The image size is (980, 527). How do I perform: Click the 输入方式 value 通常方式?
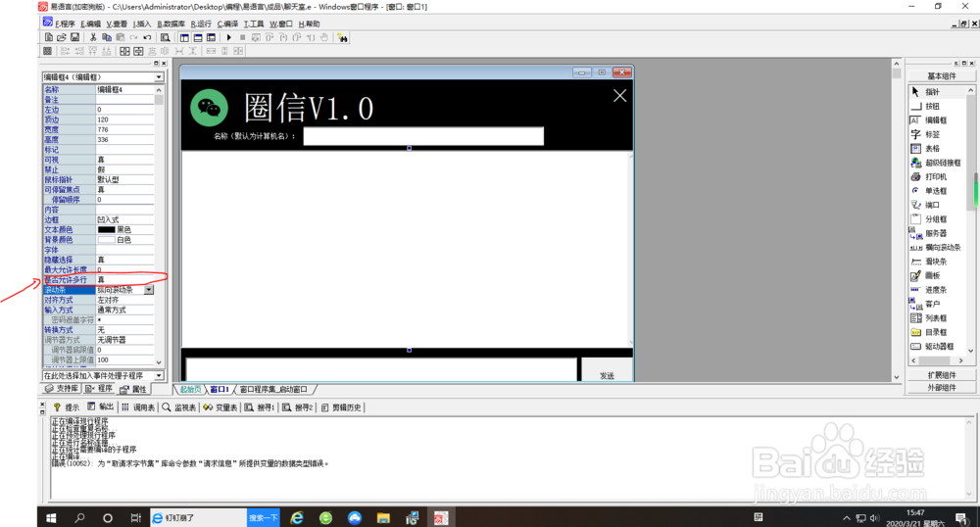click(x=124, y=310)
